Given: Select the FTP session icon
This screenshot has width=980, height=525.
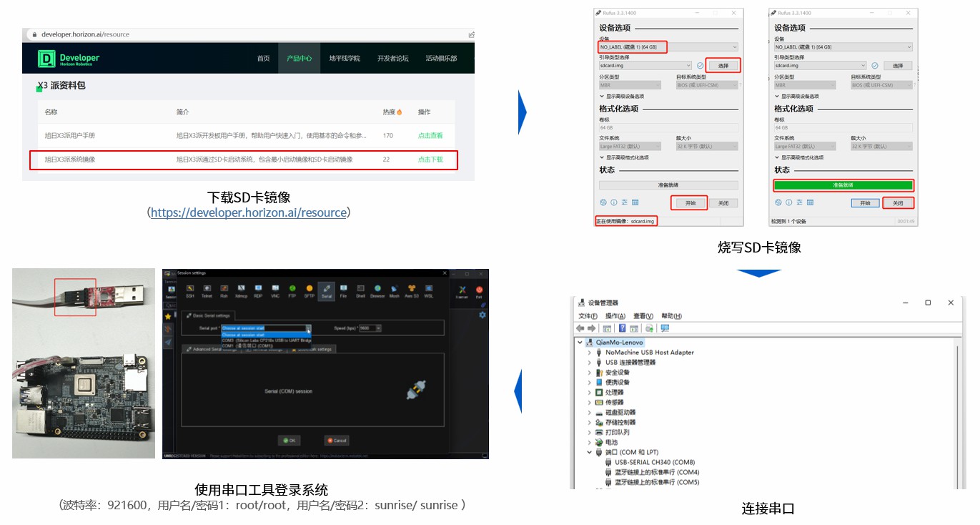Looking at the screenshot, I should tap(292, 290).
